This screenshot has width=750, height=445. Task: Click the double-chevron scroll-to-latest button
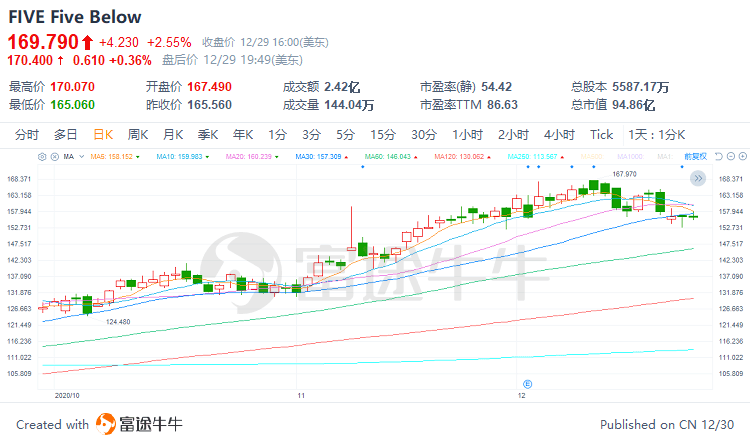[698, 178]
